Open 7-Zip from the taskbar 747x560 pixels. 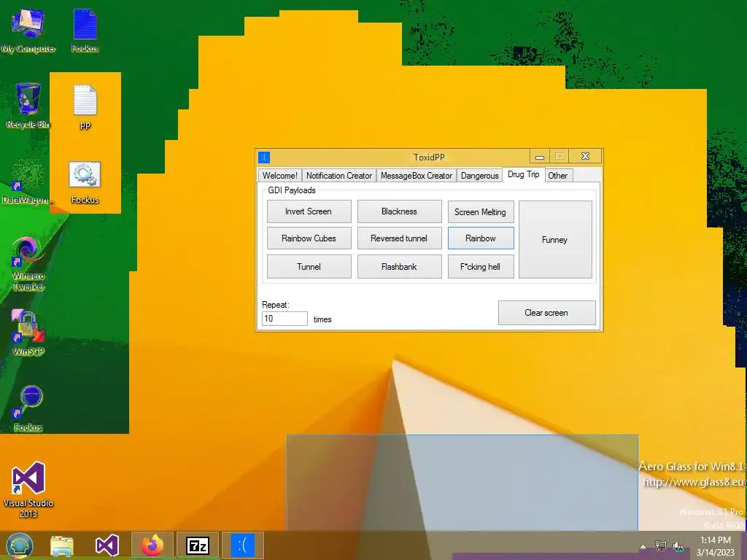(x=197, y=545)
